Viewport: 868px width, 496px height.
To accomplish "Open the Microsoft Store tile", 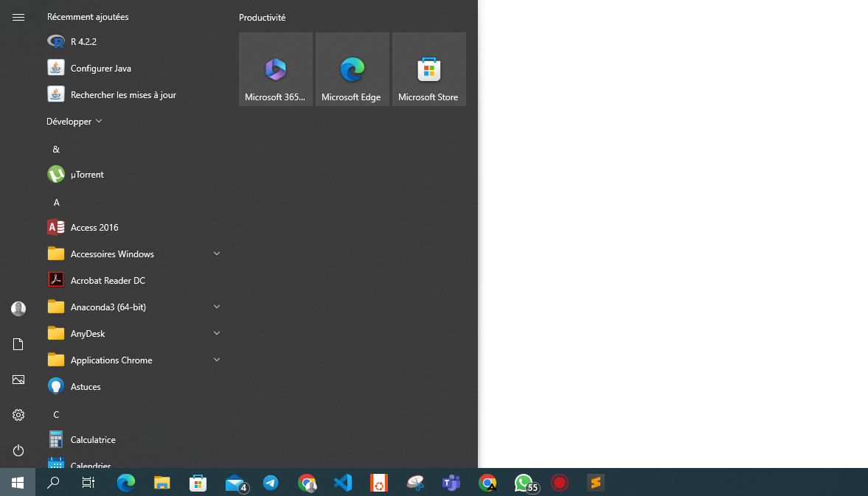I will point(429,69).
